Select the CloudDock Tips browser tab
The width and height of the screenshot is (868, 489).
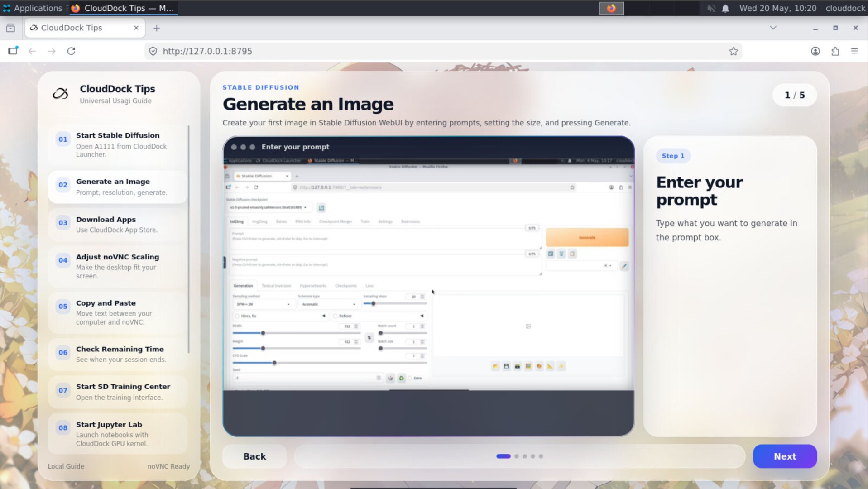coord(85,28)
